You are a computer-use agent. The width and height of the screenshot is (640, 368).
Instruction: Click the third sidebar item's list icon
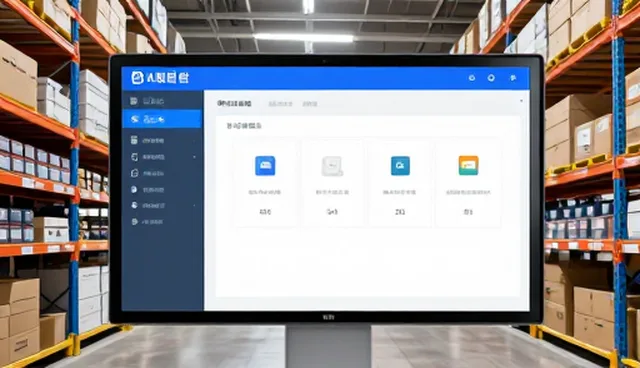point(134,140)
